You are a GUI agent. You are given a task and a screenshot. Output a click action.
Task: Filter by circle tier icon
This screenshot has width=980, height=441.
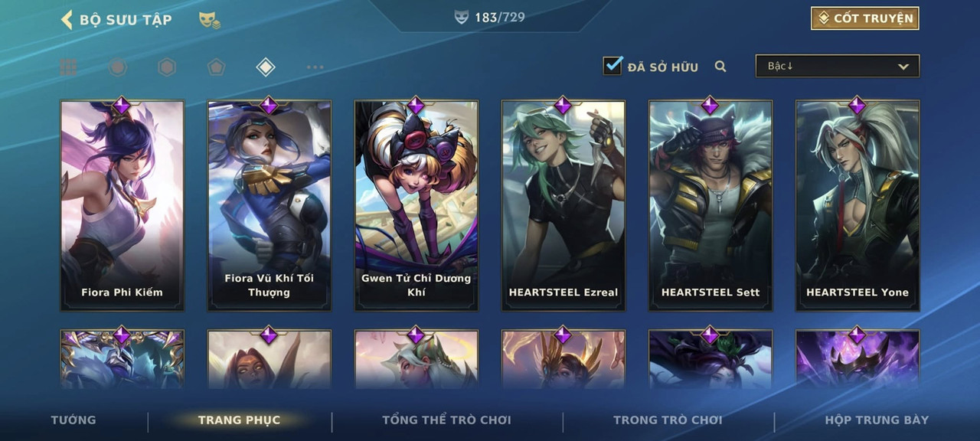(117, 67)
